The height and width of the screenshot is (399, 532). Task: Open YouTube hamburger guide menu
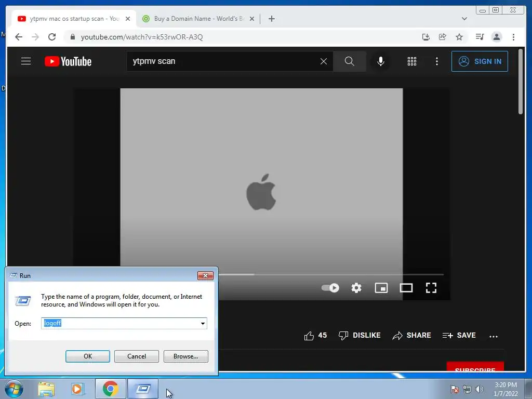coord(26,61)
